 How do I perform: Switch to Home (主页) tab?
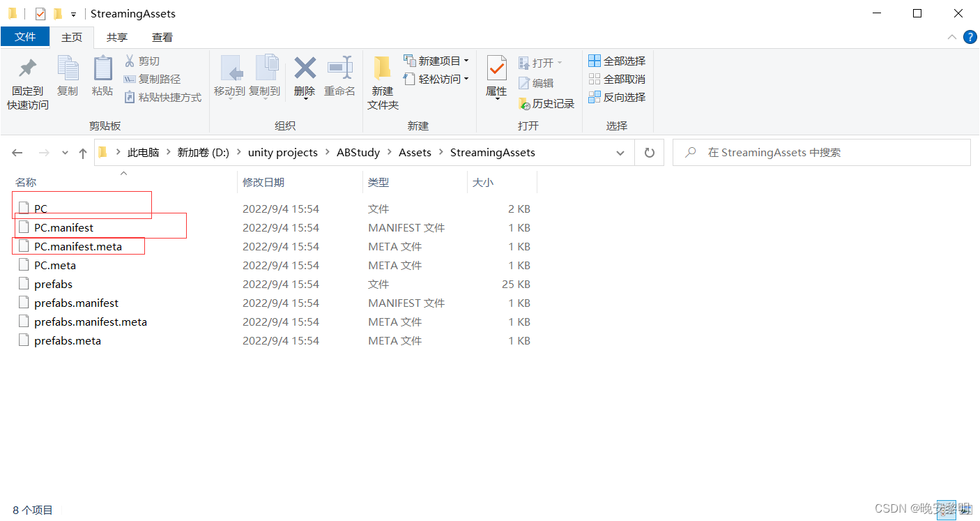[72, 37]
